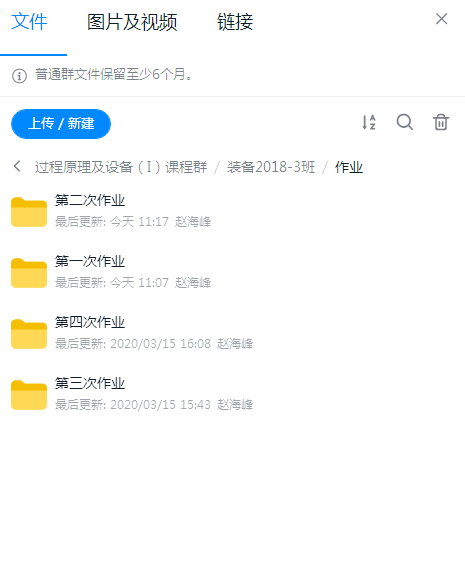Close the file panel with X

pos(441,19)
